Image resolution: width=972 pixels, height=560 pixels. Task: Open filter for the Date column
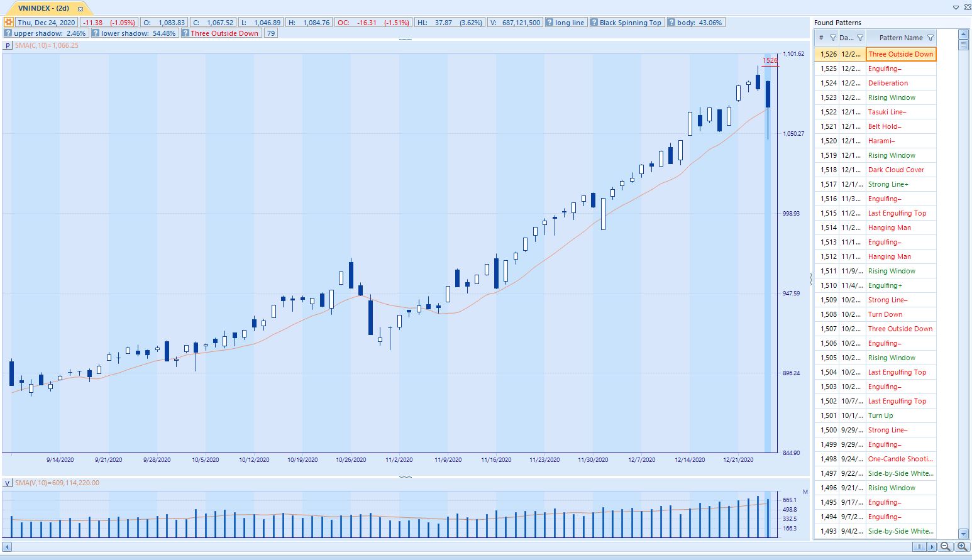point(860,38)
